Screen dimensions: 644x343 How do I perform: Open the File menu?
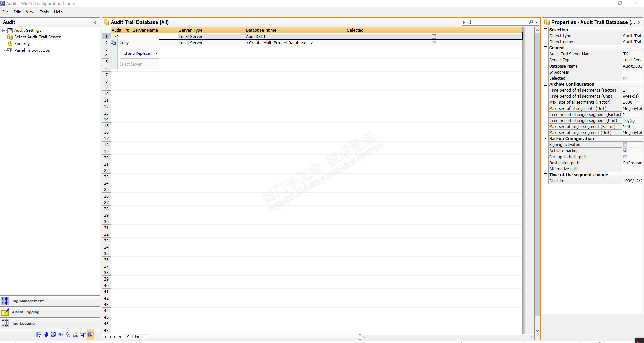point(5,12)
